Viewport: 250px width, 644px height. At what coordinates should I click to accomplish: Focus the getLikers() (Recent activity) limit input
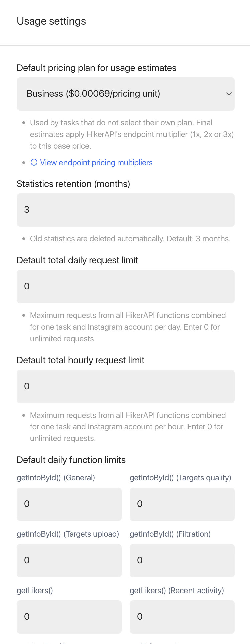(x=182, y=617)
